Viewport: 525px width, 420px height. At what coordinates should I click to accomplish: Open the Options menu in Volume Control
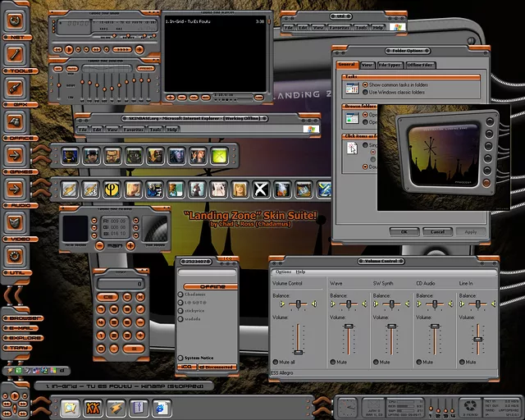click(283, 272)
